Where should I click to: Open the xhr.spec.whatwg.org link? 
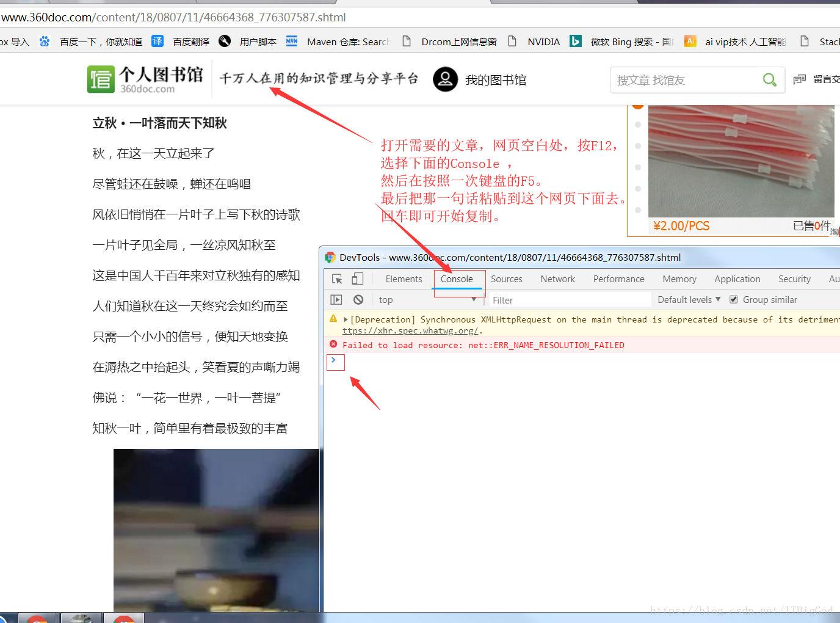pos(410,330)
